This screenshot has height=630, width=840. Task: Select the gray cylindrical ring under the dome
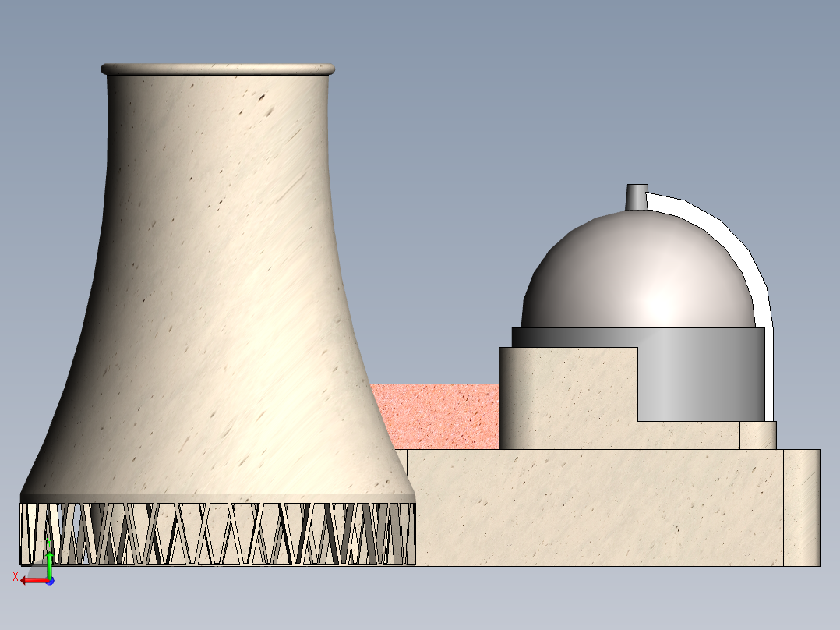click(702, 374)
